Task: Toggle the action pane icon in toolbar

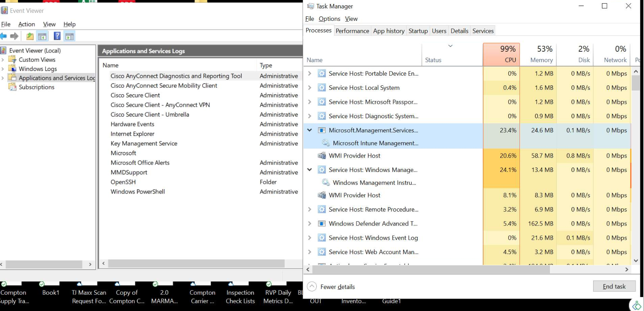Action: click(70, 36)
